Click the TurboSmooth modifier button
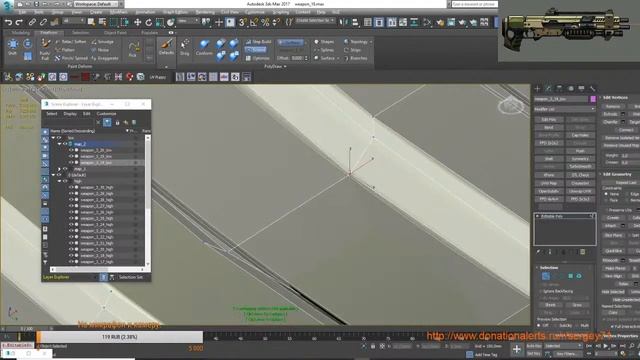Image resolution: width=640 pixels, height=360 pixels. pos(580,167)
